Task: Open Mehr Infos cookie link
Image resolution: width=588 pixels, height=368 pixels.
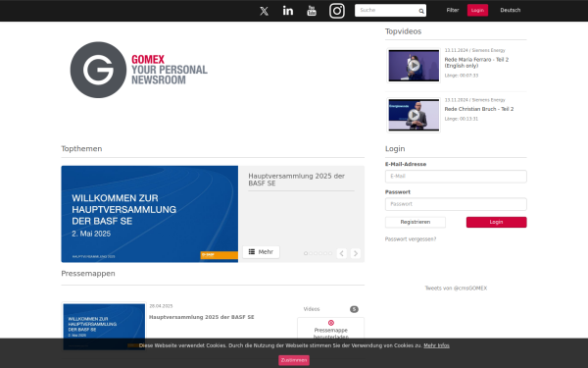Action: click(x=436, y=345)
